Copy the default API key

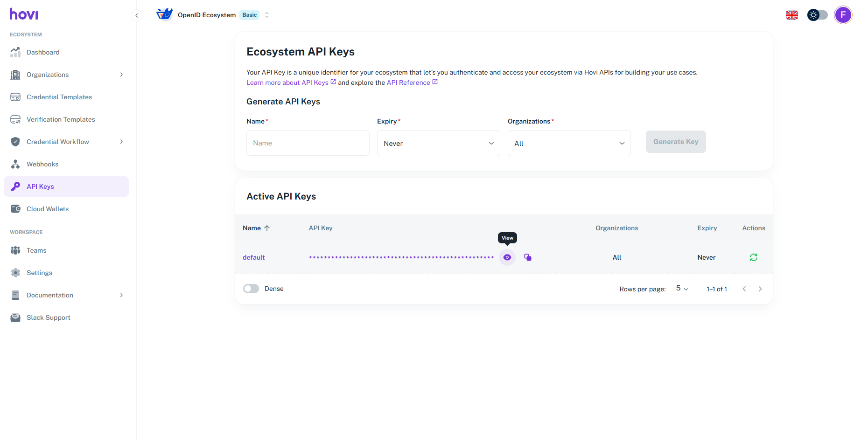(528, 257)
